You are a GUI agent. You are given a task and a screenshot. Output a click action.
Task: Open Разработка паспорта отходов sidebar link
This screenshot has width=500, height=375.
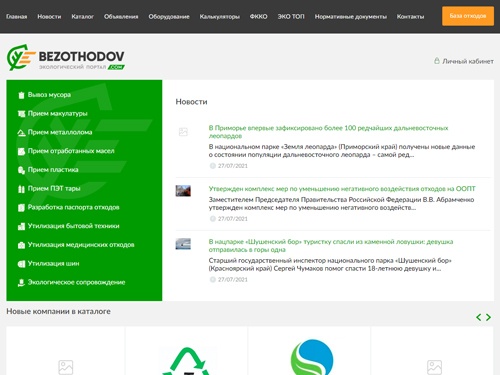click(x=73, y=207)
